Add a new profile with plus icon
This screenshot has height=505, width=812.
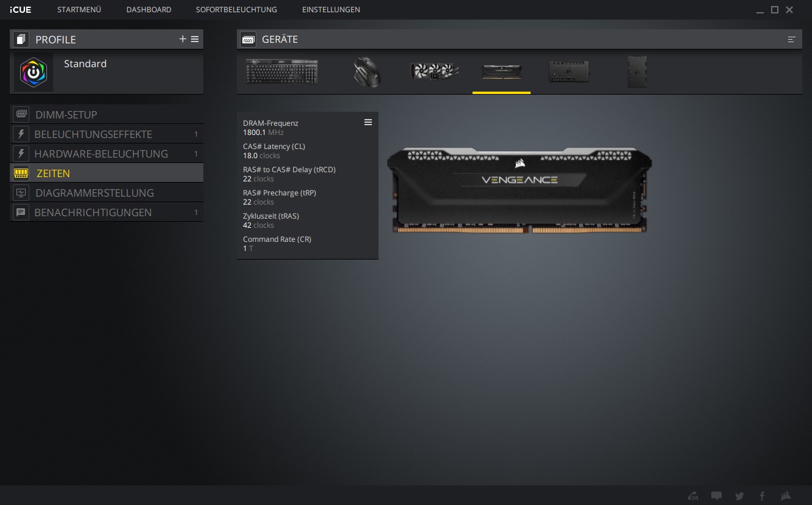coord(183,39)
